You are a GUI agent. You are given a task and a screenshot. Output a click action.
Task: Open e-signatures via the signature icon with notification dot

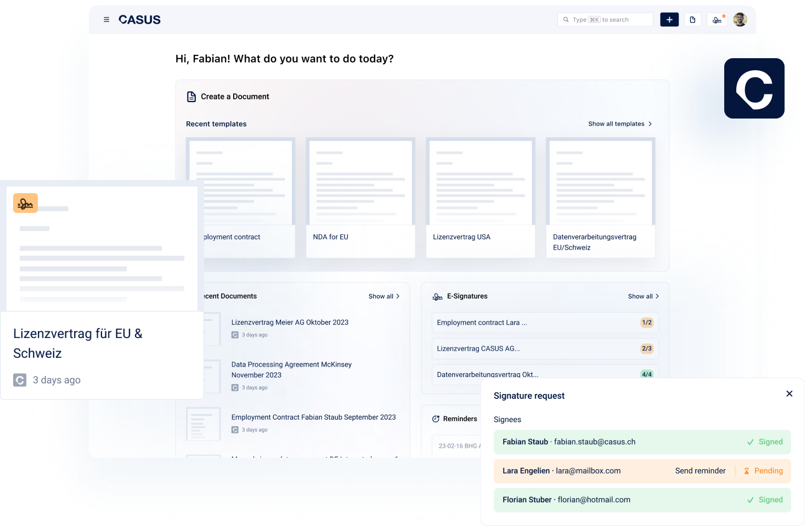point(717,19)
